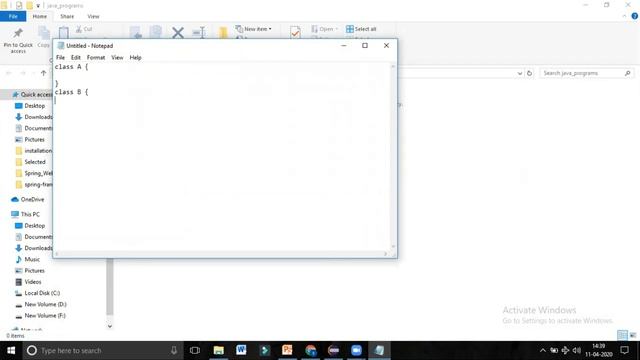Viewport: 640px width, 360px height.
Task: Click Notepad icon on taskbar
Action: pos(379,351)
